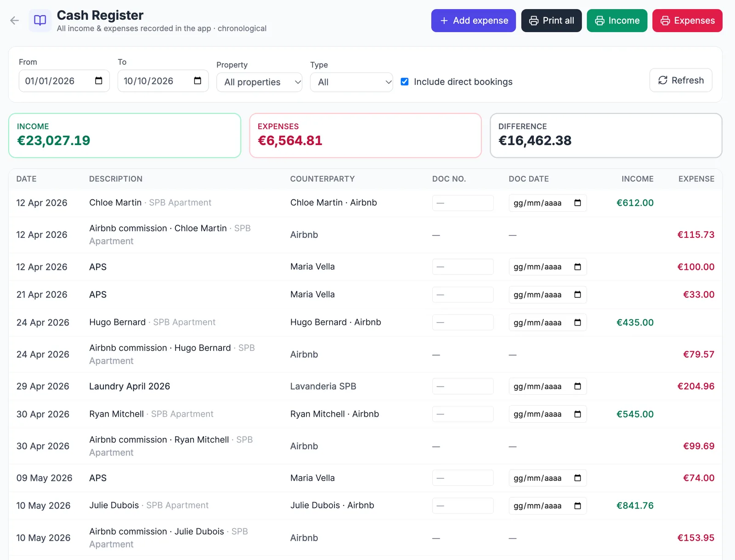Toggle Include direct bookings checkbox
Viewport: 735px width, 560px height.
tap(405, 82)
